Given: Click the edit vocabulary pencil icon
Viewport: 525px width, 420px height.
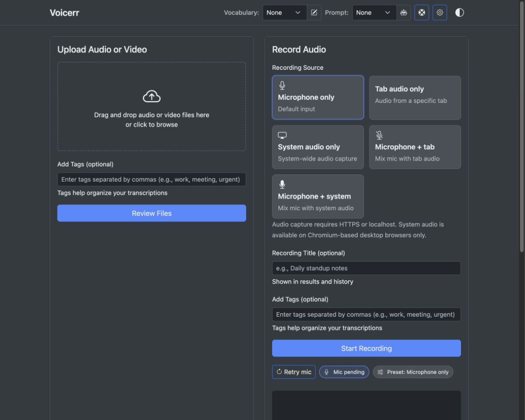Looking at the screenshot, I should [314, 13].
